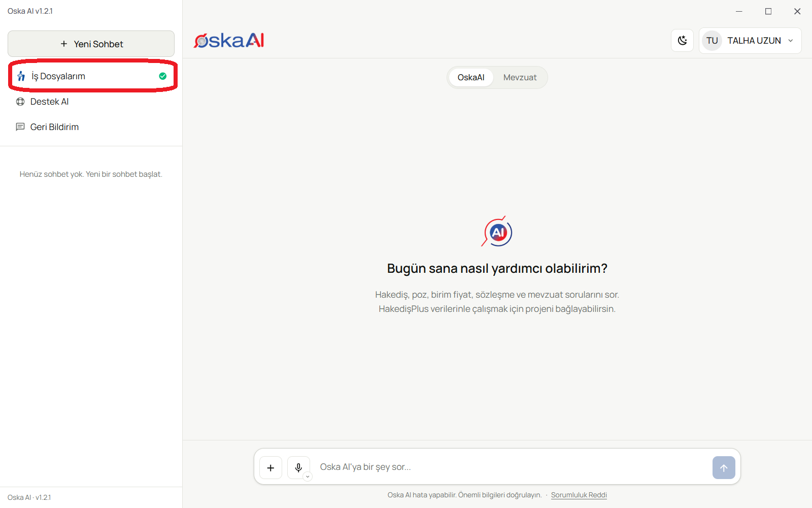Click the center AI logo emblem

tap(497, 232)
